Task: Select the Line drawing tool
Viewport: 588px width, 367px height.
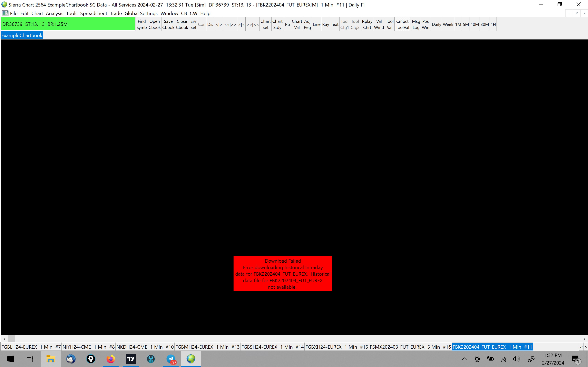Action: click(x=316, y=24)
